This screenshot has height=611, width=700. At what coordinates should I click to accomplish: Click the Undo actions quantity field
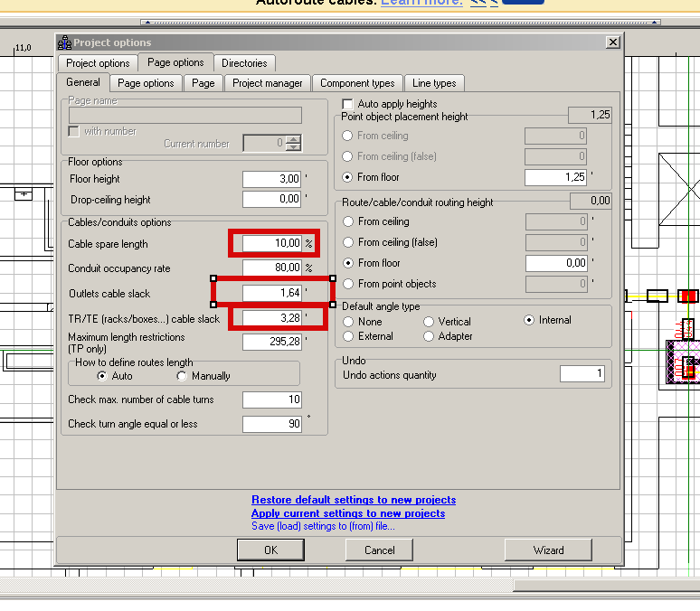pos(582,374)
